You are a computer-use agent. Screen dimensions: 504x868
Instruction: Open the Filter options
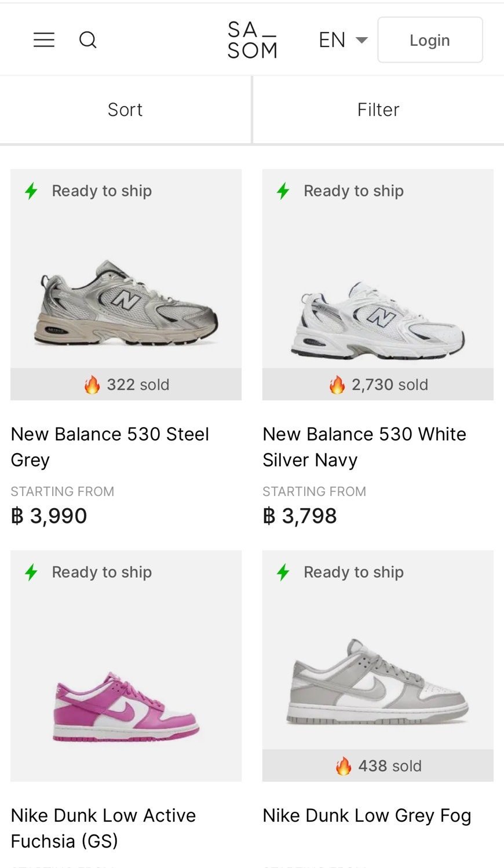(x=378, y=110)
